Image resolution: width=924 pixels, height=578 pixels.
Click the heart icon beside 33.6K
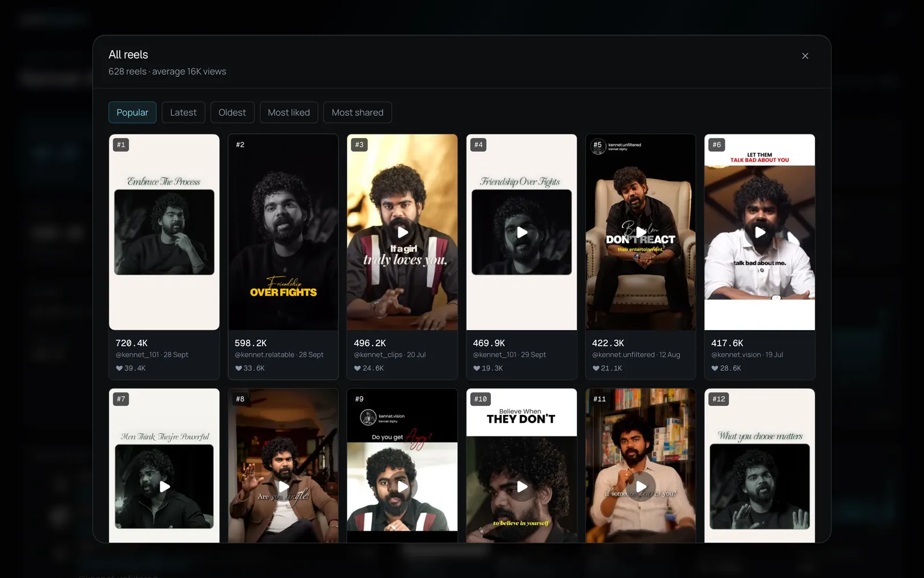[x=239, y=368]
